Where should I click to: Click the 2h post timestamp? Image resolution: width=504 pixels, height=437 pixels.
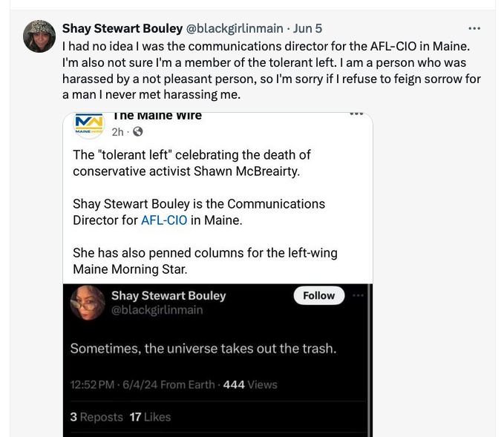(117, 132)
